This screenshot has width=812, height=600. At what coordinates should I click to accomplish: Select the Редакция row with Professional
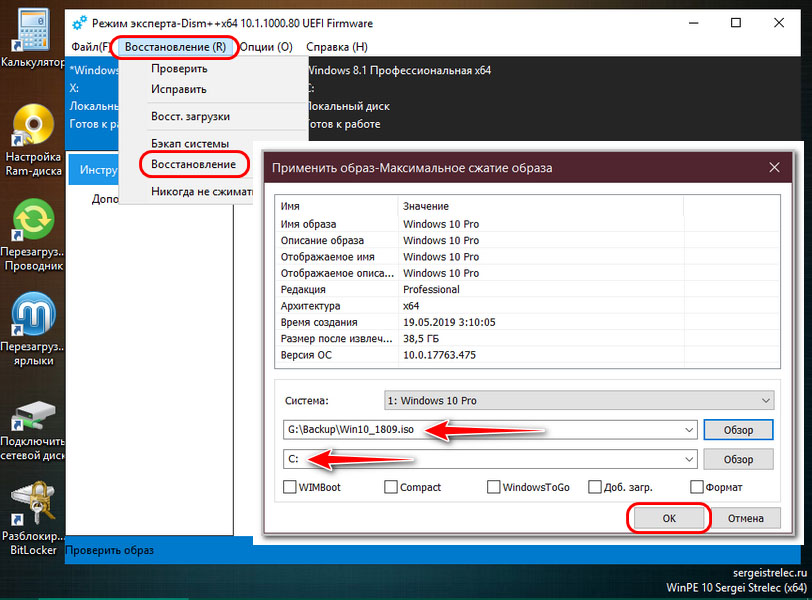tap(527, 289)
